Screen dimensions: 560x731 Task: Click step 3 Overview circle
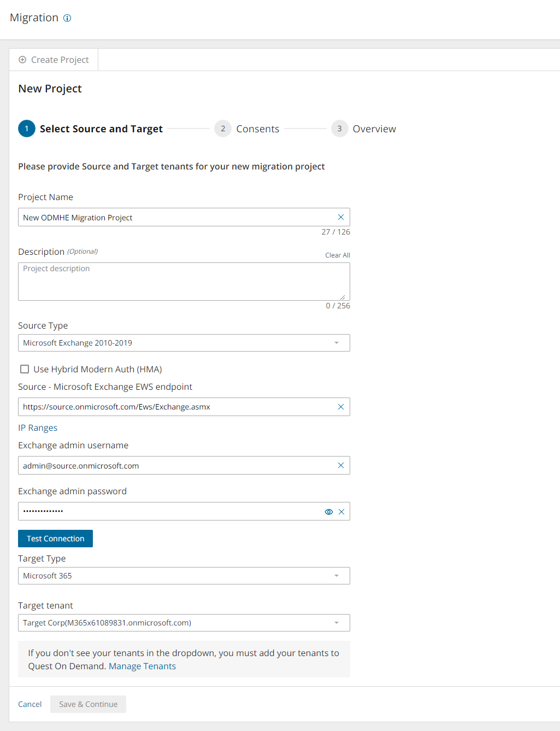click(x=339, y=128)
